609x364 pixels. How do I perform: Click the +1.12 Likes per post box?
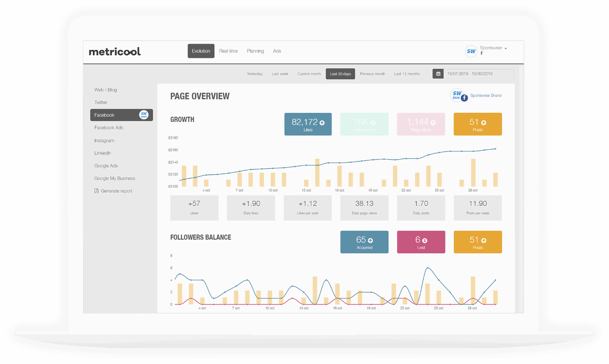point(307,208)
